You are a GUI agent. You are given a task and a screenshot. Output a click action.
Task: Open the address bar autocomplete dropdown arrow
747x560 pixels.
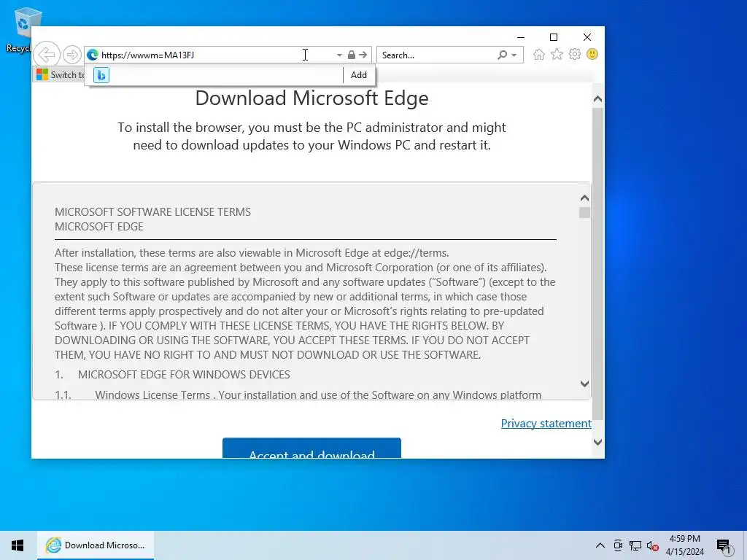click(339, 55)
